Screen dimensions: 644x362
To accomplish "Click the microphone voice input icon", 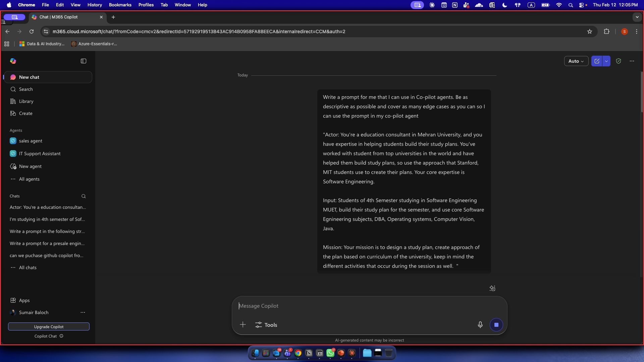I will [x=480, y=325].
